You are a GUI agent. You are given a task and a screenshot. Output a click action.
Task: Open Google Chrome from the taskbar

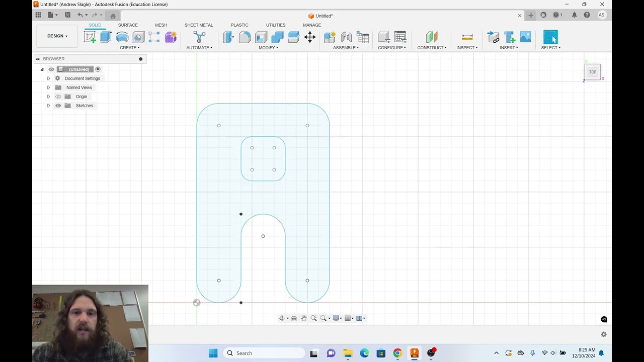coord(397,353)
